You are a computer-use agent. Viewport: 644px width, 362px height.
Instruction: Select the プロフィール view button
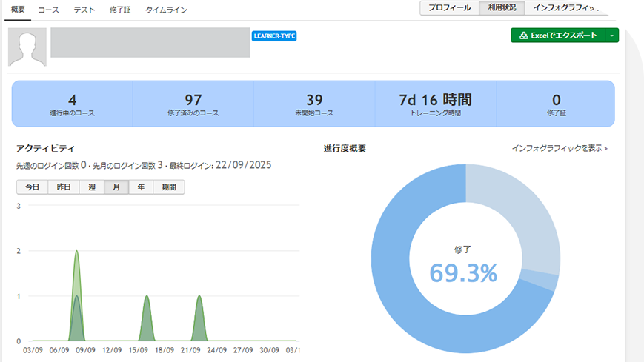click(449, 8)
